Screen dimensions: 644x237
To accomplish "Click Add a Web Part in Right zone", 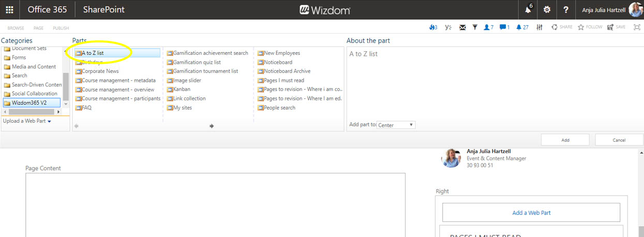I will [x=531, y=213].
